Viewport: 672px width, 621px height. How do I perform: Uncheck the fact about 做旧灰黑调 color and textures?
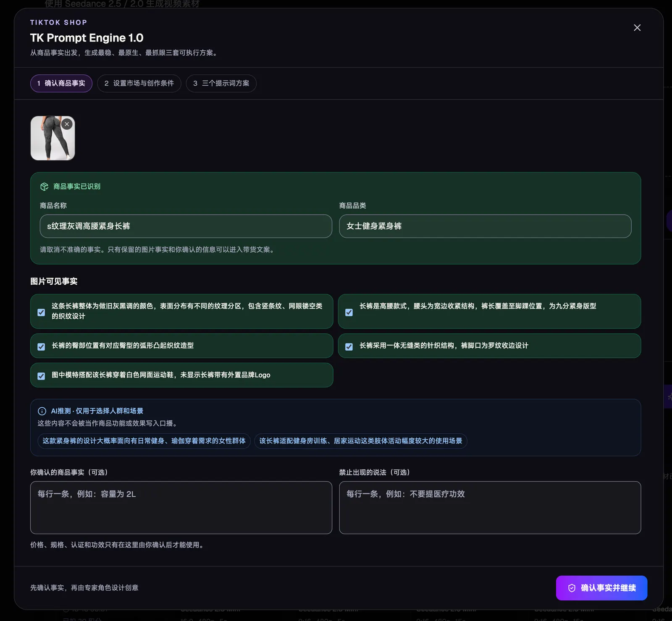[41, 312]
